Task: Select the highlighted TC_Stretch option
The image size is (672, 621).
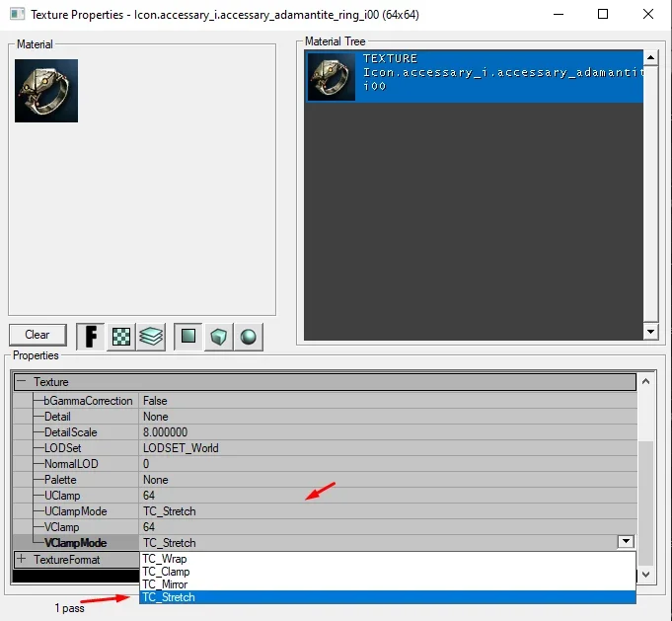Action: coord(169,597)
